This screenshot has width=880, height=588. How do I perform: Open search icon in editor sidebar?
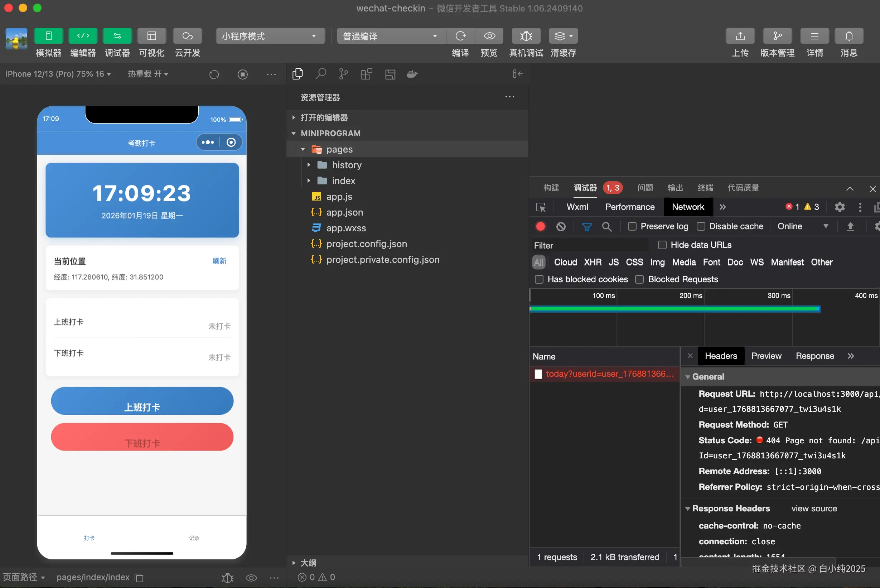pyautogui.click(x=321, y=74)
